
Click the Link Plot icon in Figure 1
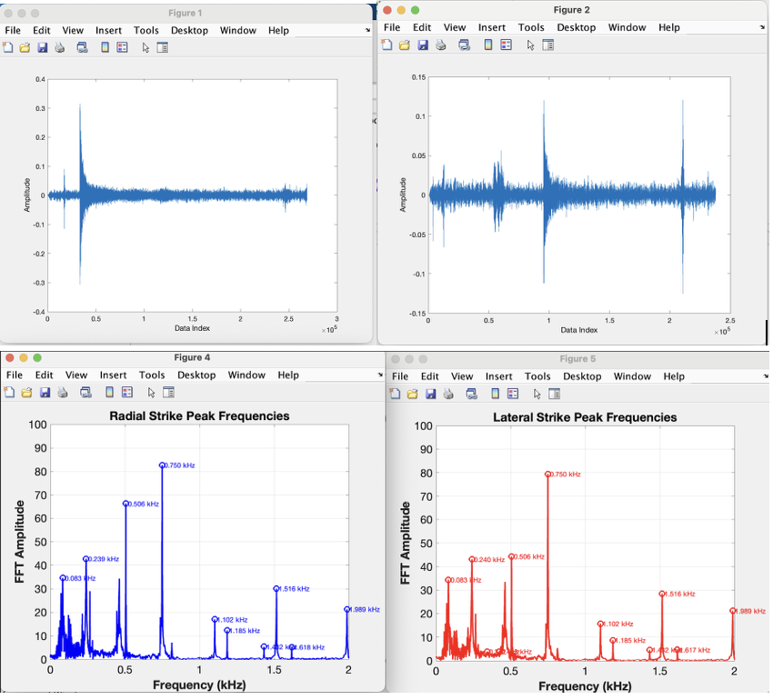pyautogui.click(x=82, y=47)
